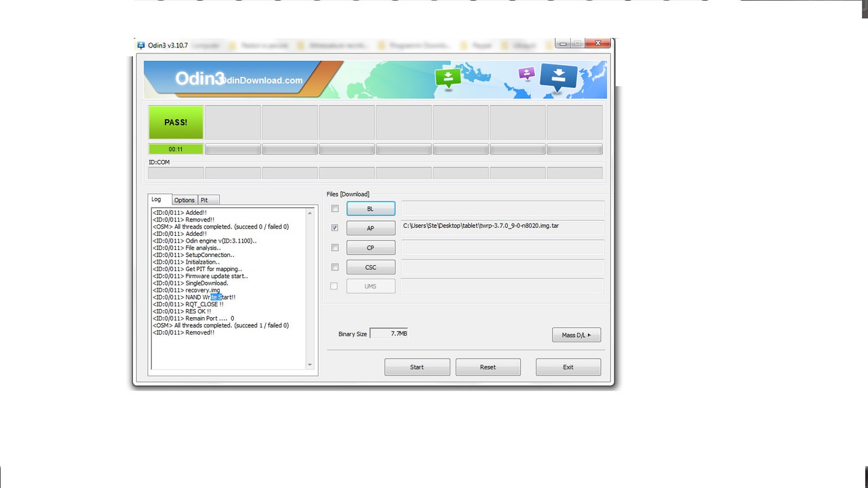Tick the BL checkbox
The image size is (868, 488).
click(x=335, y=209)
